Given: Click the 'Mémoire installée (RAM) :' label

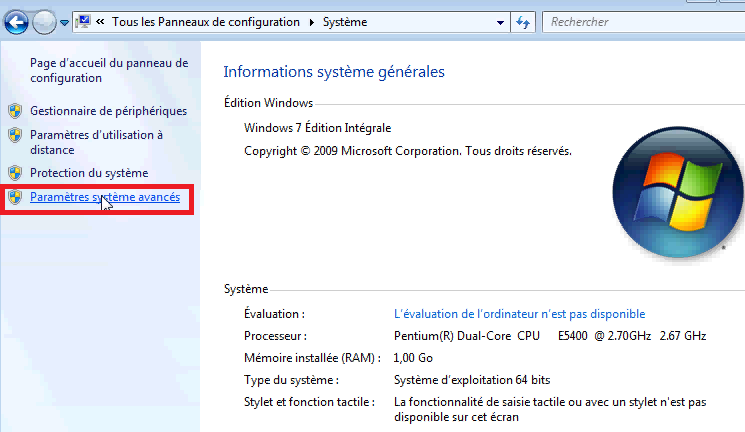Looking at the screenshot, I should coord(312,357).
